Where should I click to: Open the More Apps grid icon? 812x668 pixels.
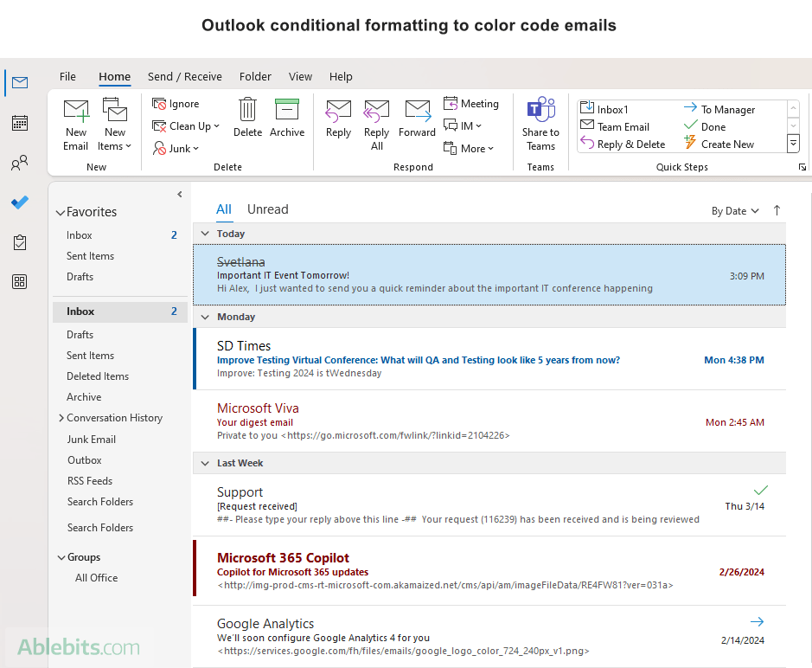point(20,282)
